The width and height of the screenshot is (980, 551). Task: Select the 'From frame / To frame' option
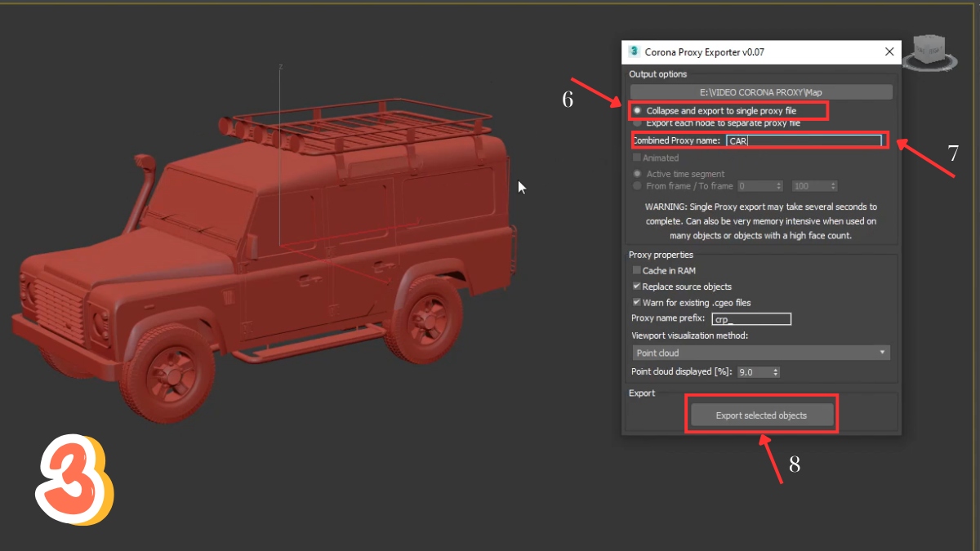(x=637, y=186)
